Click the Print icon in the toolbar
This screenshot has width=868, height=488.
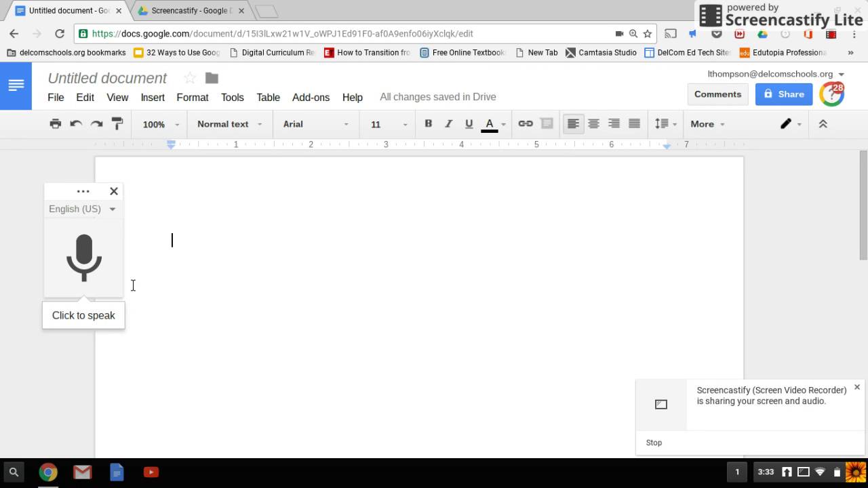click(x=56, y=124)
